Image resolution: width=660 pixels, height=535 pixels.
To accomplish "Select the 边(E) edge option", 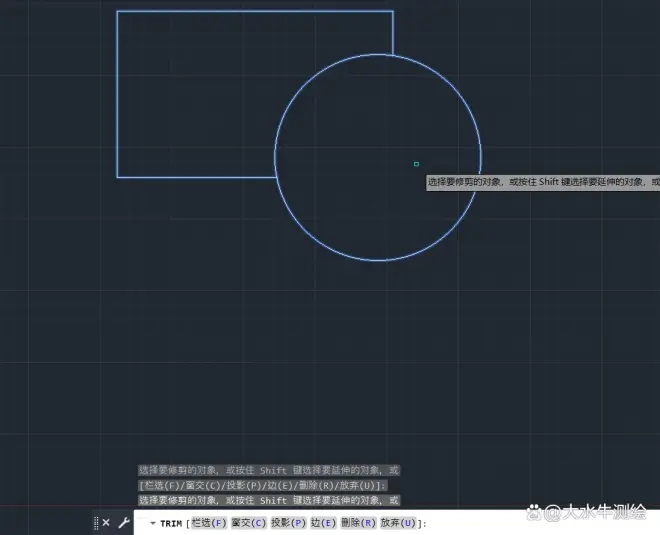I will click(324, 523).
